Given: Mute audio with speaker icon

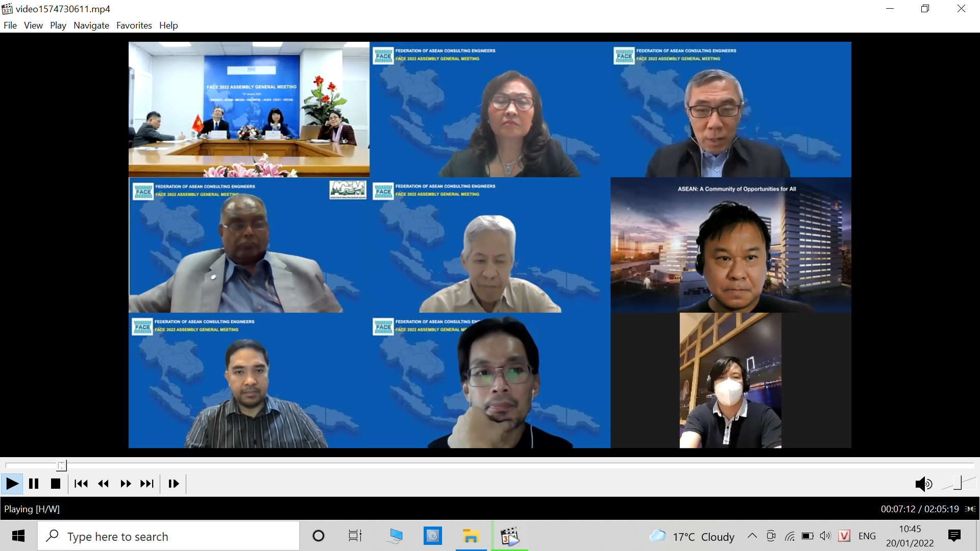Looking at the screenshot, I should (923, 484).
